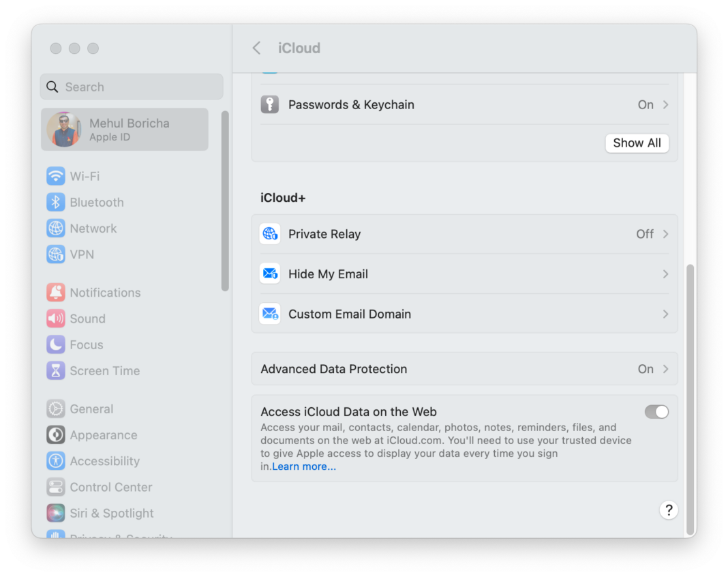Click the search magnifier icon

[52, 87]
